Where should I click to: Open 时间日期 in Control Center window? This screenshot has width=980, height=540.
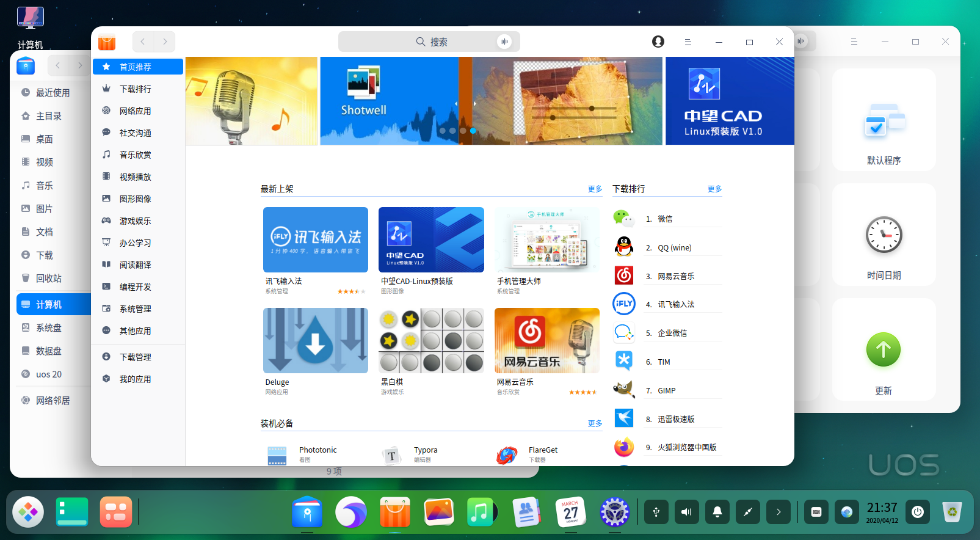884,235
